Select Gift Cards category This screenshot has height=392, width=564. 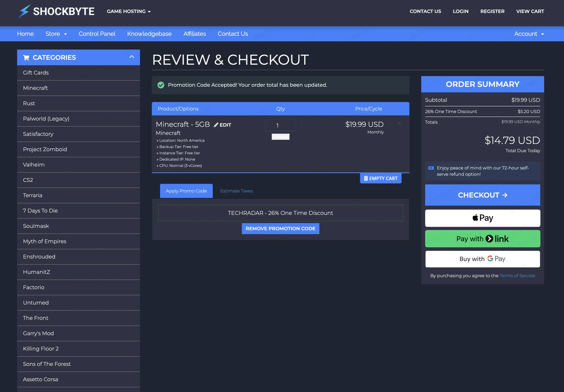point(78,73)
